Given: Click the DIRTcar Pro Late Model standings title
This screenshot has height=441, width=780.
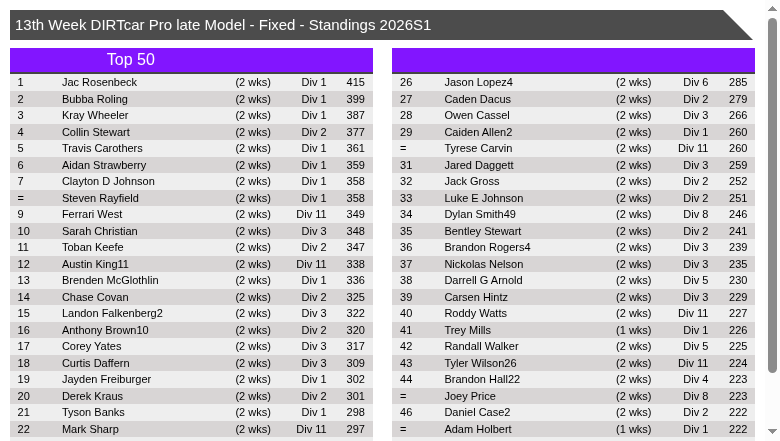Looking at the screenshot, I should tap(223, 25).
